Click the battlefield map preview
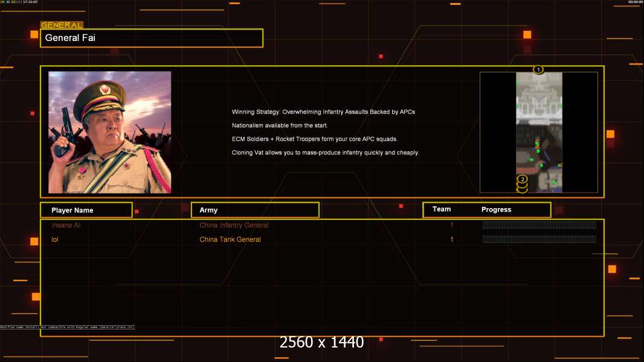644x362 pixels. tap(539, 132)
